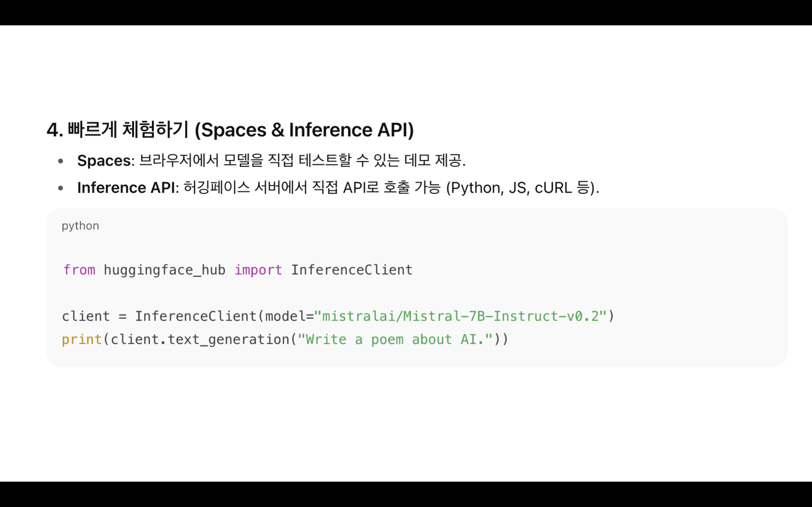Click the first bullet point dot

(61, 161)
